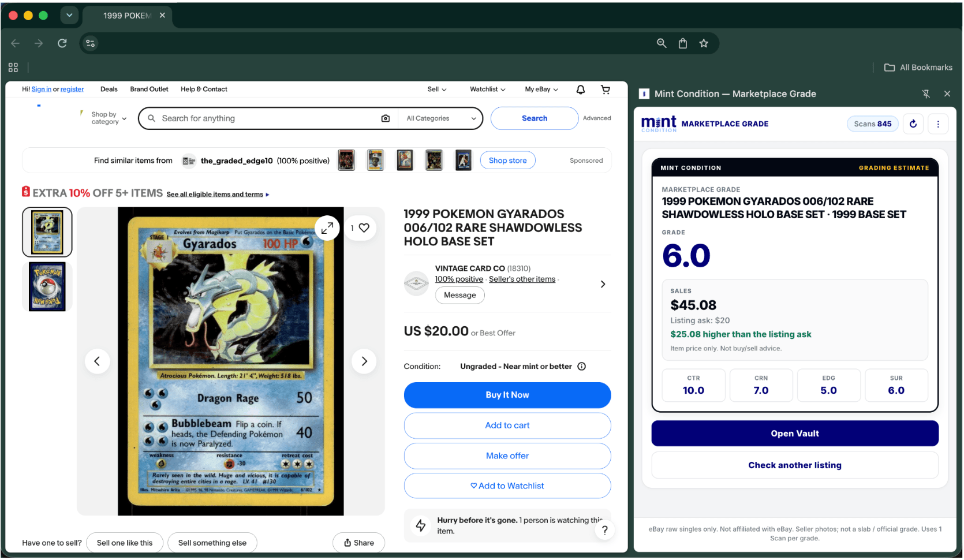The width and height of the screenshot is (964, 560).
Task: Open See all eligible items and terms
Action: [x=218, y=195]
